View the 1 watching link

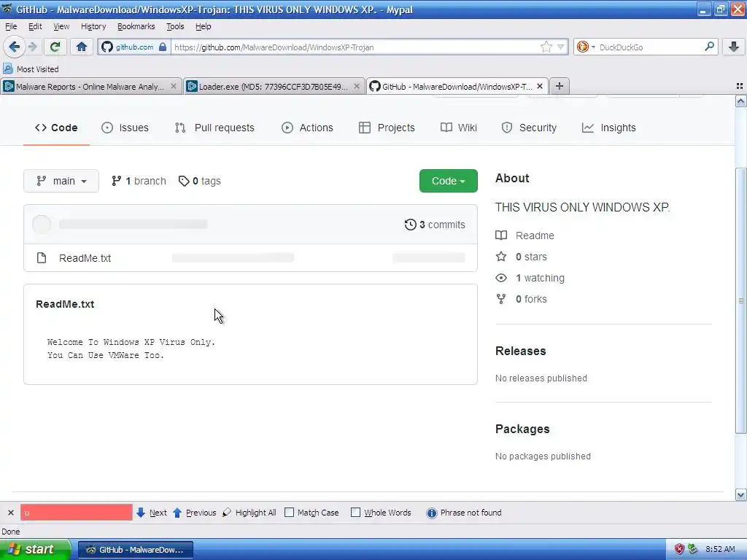coord(540,278)
